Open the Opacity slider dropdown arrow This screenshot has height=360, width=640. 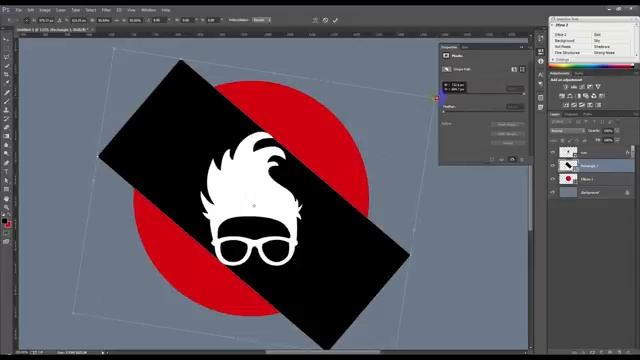point(617,131)
